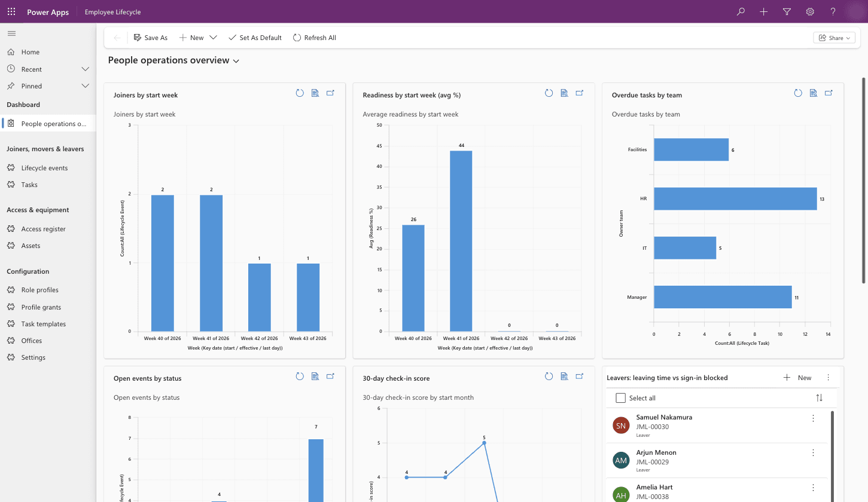The width and height of the screenshot is (868, 502).
Task: Open the search icon in the header
Action: click(741, 11)
